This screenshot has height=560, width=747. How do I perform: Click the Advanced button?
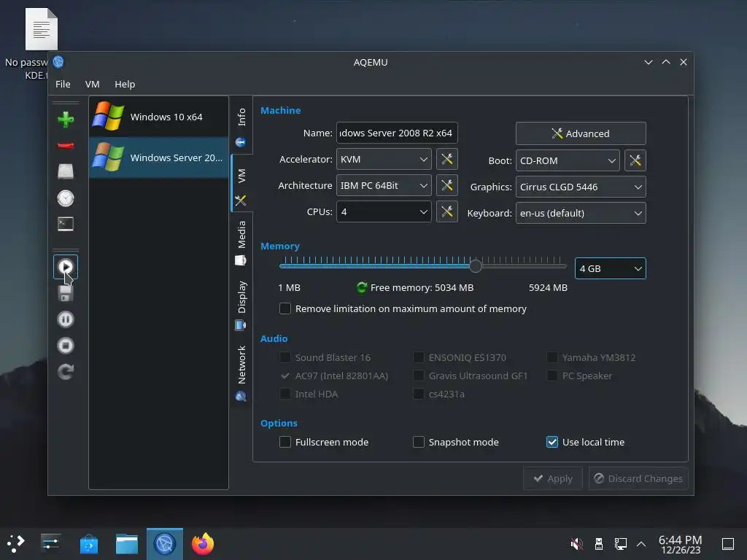[x=581, y=133]
